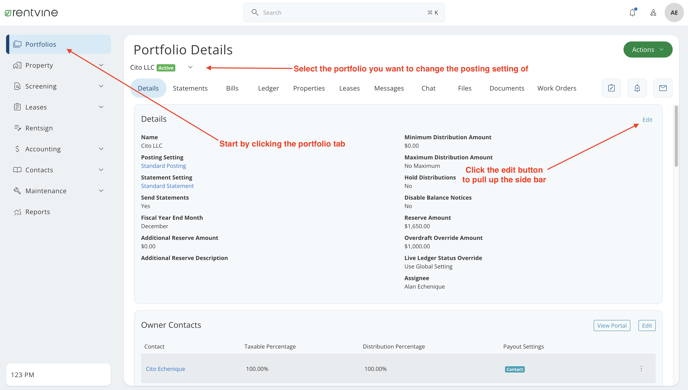Image resolution: width=688 pixels, height=390 pixels.
Task: Click the Fiscal Year End Month value December
Action: point(154,226)
